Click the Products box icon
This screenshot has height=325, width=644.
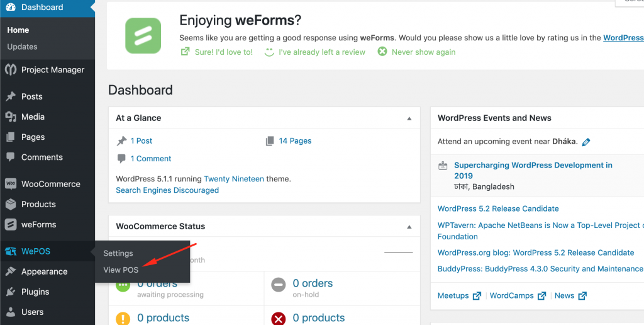pyautogui.click(x=11, y=204)
